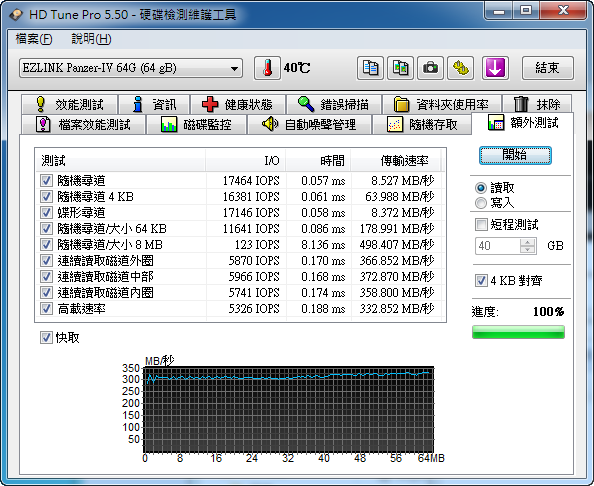Open the options gear icon

point(460,68)
